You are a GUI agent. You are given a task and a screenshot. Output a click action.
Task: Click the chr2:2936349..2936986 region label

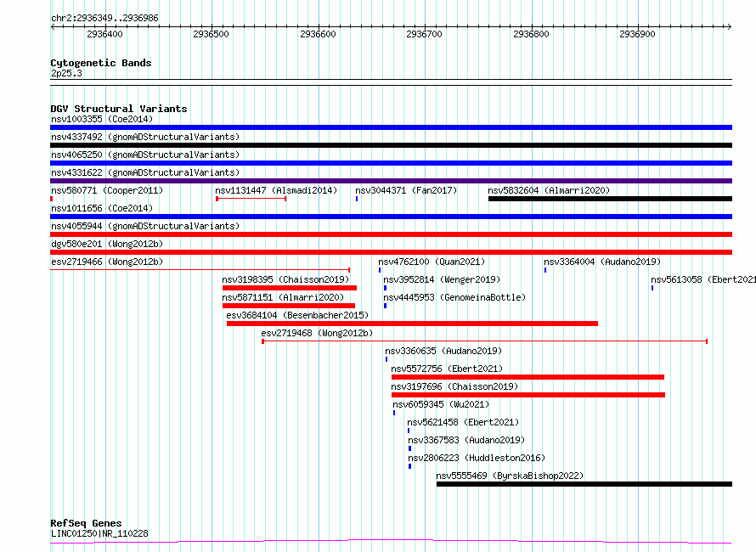pos(104,19)
